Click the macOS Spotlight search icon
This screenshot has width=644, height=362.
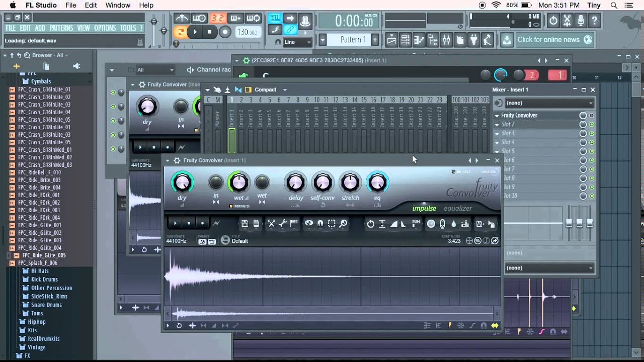[614, 5]
